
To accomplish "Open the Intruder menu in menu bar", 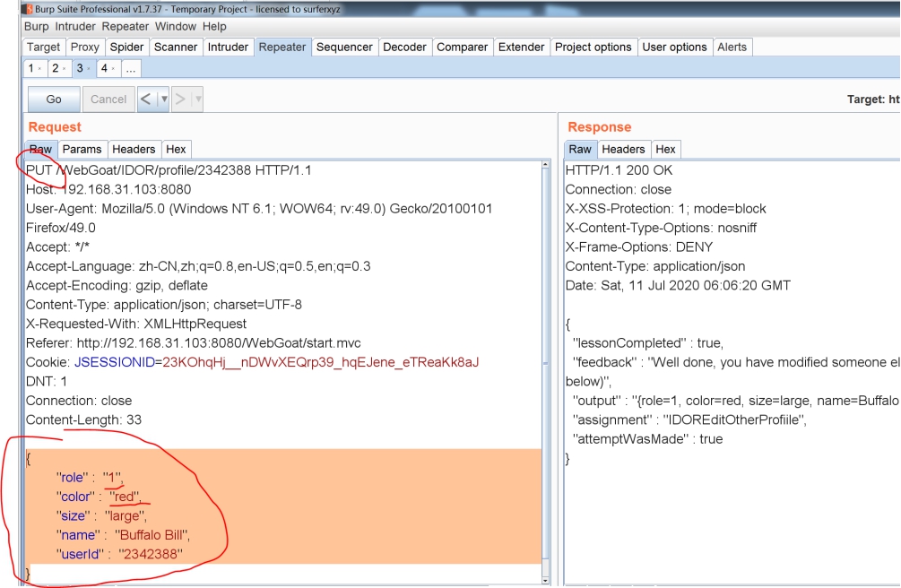I will (x=75, y=26).
